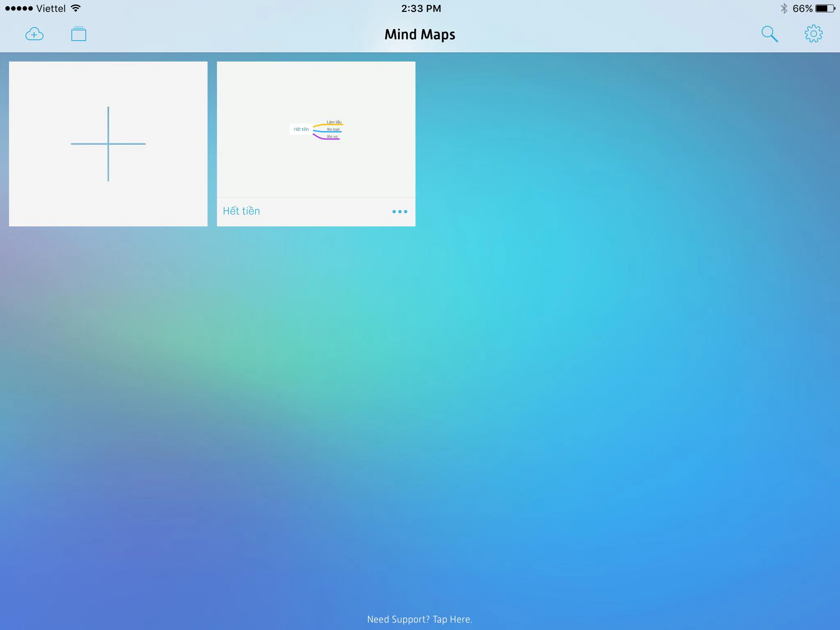
Task: Open the folders stack icon
Action: 79,34
